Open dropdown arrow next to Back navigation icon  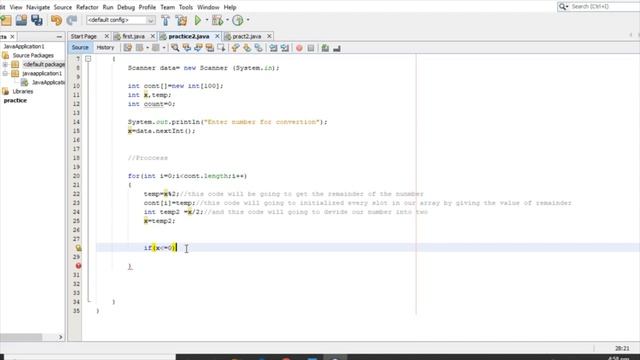click(147, 48)
